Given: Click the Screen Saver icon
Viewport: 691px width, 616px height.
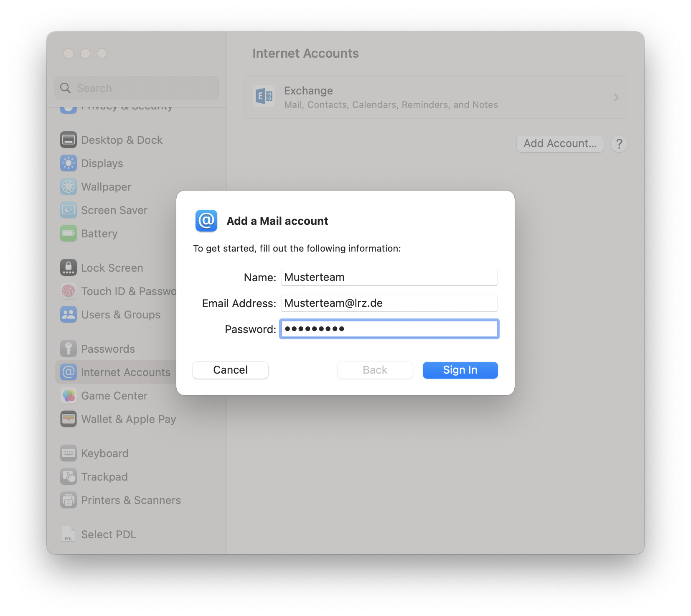Looking at the screenshot, I should [x=68, y=210].
